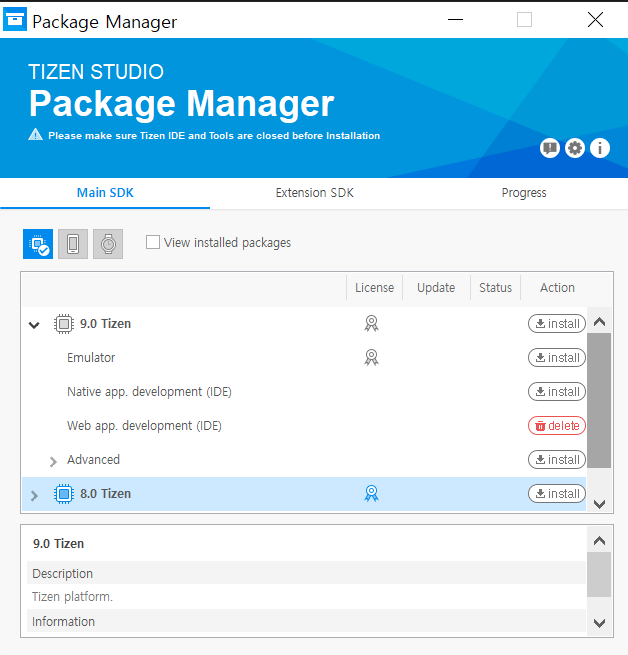The width and height of the screenshot is (628, 655).
Task: Open the settings gear icon
Action: coord(574,148)
